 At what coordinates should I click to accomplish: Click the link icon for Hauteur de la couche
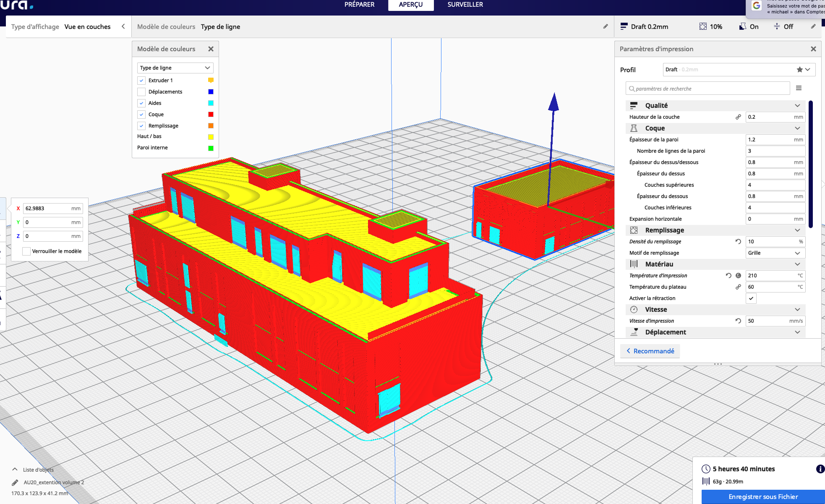point(738,117)
